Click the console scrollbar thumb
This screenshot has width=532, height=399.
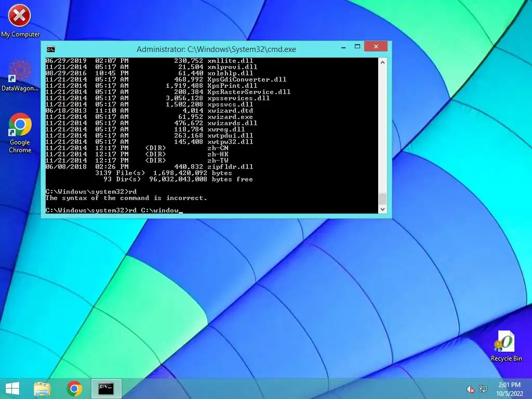pyautogui.click(x=382, y=199)
